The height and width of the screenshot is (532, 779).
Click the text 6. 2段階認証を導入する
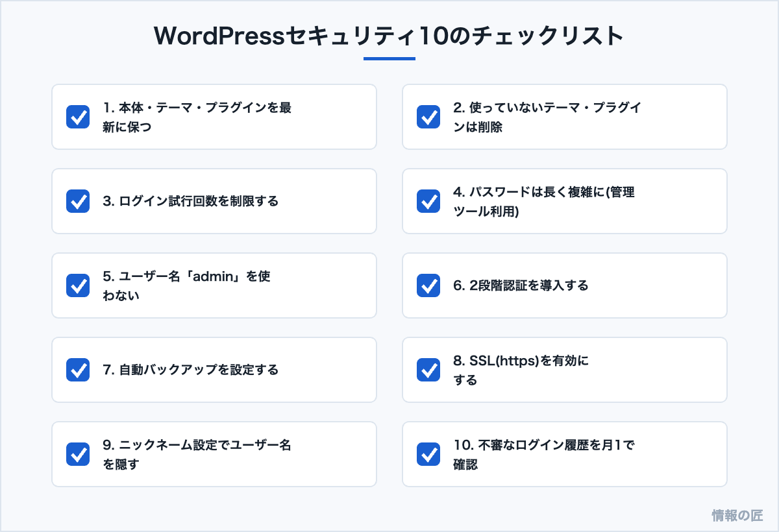(x=521, y=285)
